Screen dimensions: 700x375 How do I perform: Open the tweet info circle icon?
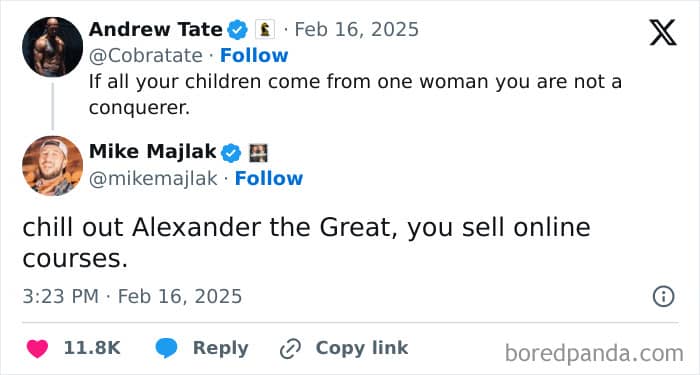pyautogui.click(x=663, y=296)
